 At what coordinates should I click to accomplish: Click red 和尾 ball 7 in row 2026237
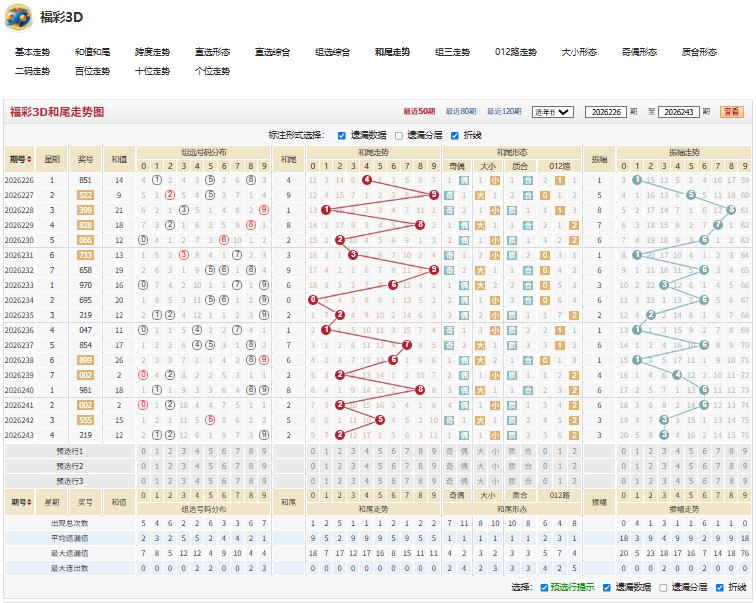pyautogui.click(x=407, y=345)
